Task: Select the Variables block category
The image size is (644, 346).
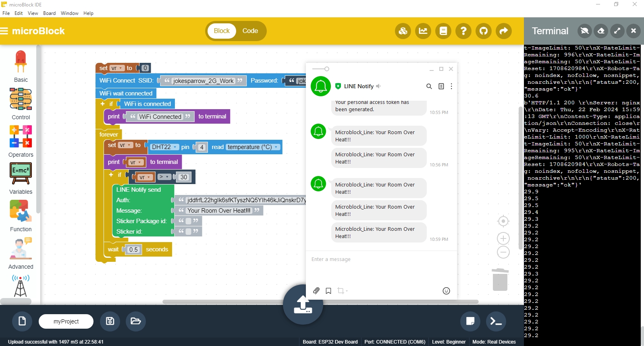Action: (x=21, y=178)
